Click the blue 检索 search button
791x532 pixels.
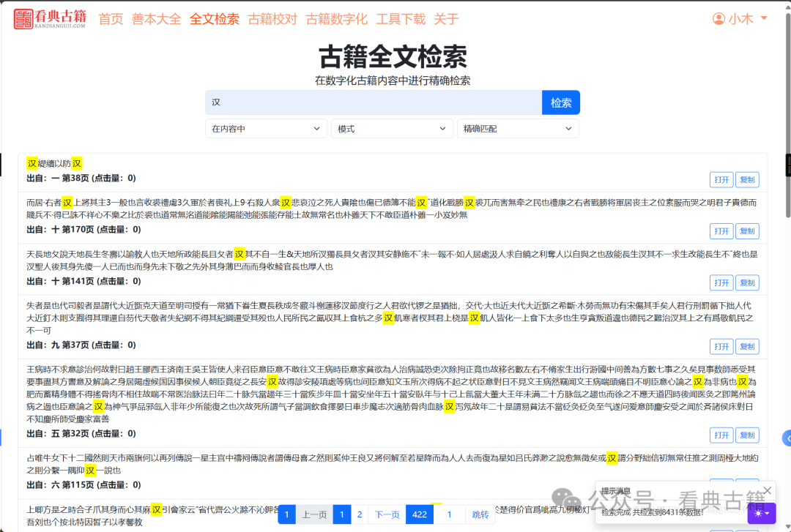tap(561, 102)
